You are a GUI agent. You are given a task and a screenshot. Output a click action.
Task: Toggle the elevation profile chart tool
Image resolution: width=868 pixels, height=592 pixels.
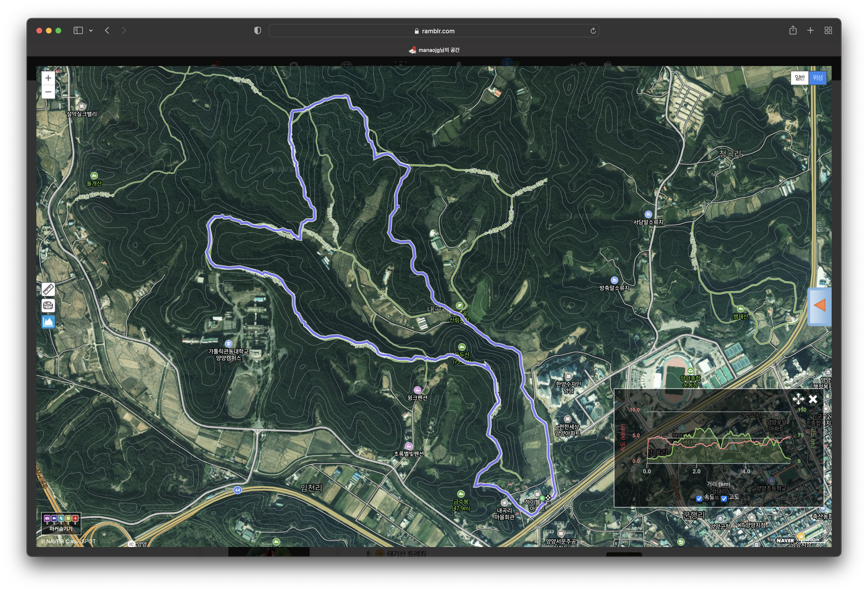click(48, 321)
